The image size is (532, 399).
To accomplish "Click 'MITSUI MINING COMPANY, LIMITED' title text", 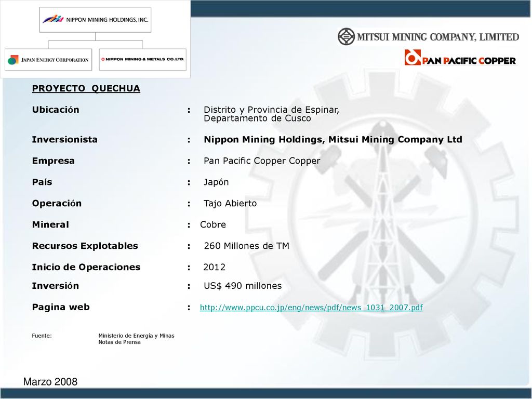I will point(438,37).
